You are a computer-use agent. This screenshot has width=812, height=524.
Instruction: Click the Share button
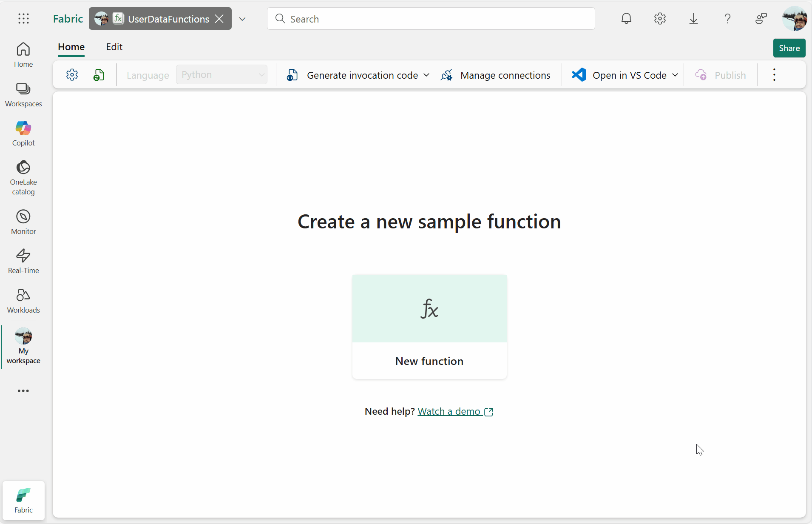tap(789, 48)
